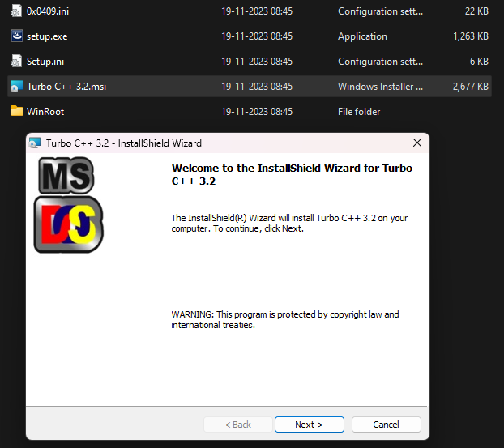Viewport: 504px width, 448px height.
Task: Click the date cell of the WinRoot row
Action: pyautogui.click(x=257, y=112)
